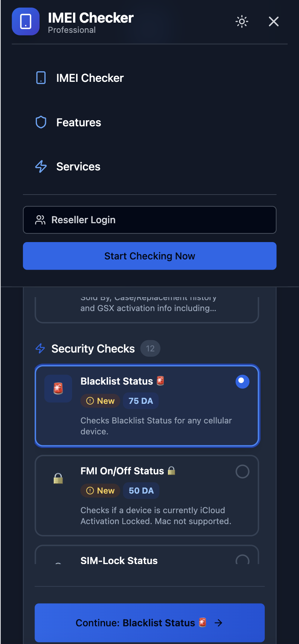The width and height of the screenshot is (299, 644).
Task: Click the lightning bolt icon beside Services
Action: pyautogui.click(x=41, y=166)
